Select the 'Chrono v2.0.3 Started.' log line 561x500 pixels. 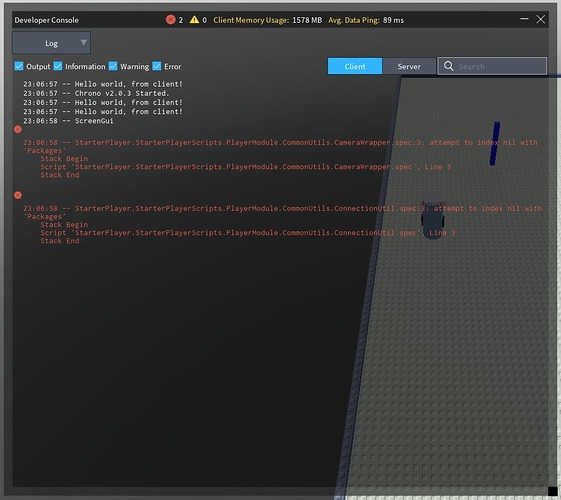point(96,93)
